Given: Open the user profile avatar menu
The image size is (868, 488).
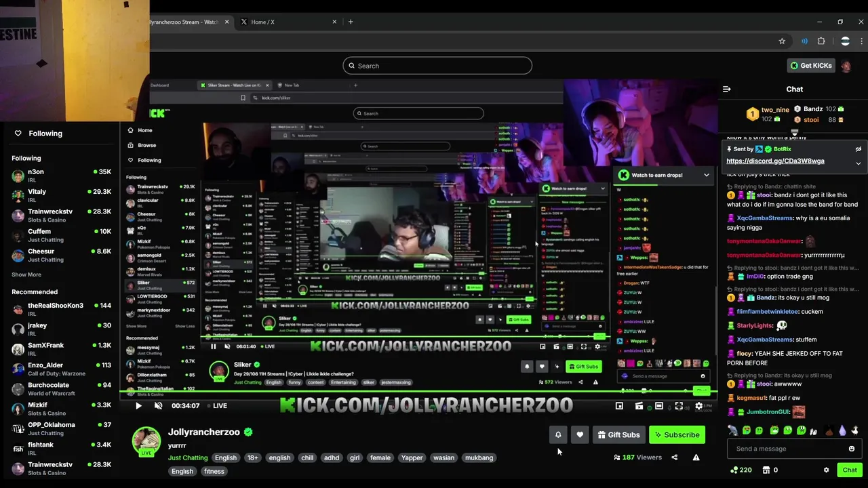Looking at the screenshot, I should (846, 66).
